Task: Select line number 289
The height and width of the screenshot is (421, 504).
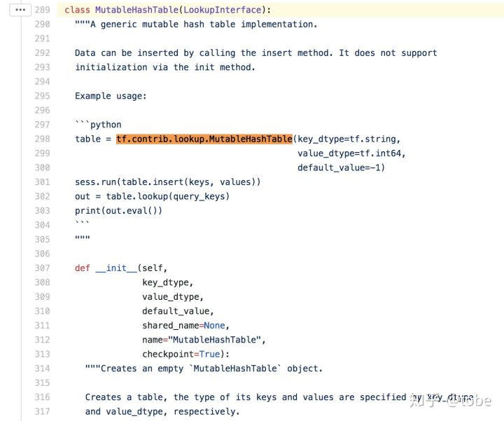Action: (43, 10)
